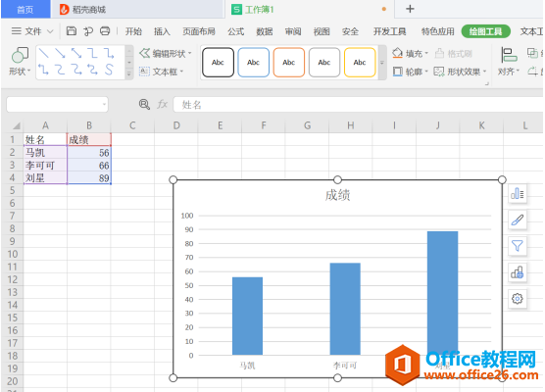Switch to the 数据 ribbon tab
545x392 pixels.
click(x=264, y=31)
